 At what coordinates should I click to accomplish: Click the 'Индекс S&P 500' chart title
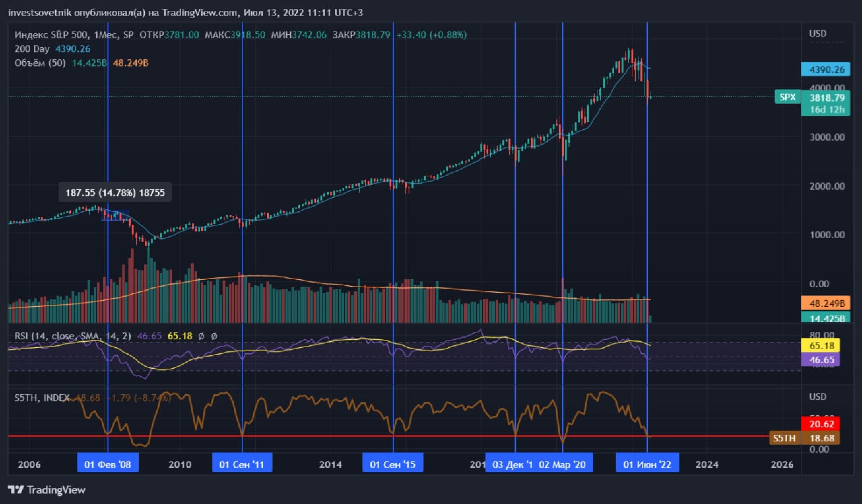(x=52, y=35)
